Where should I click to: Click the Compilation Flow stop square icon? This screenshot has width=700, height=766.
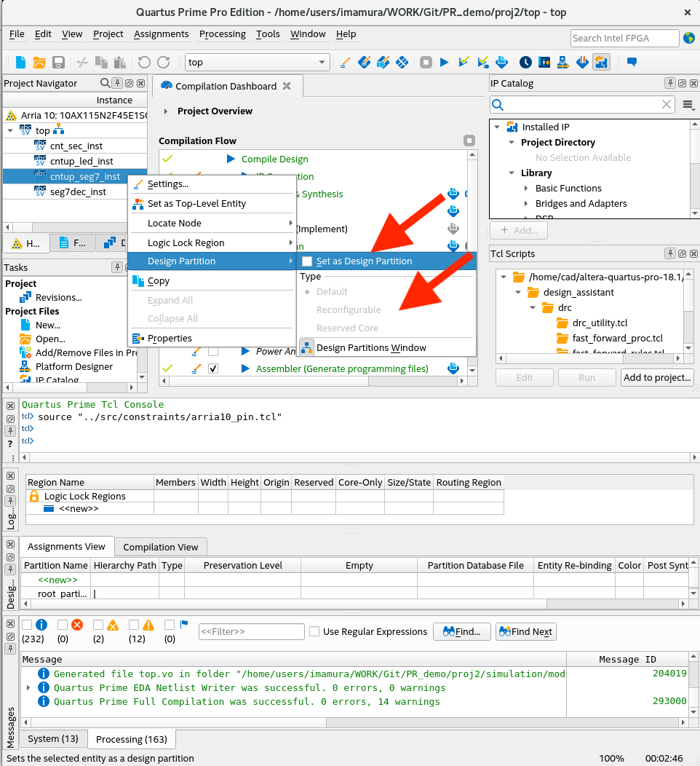pos(469,141)
